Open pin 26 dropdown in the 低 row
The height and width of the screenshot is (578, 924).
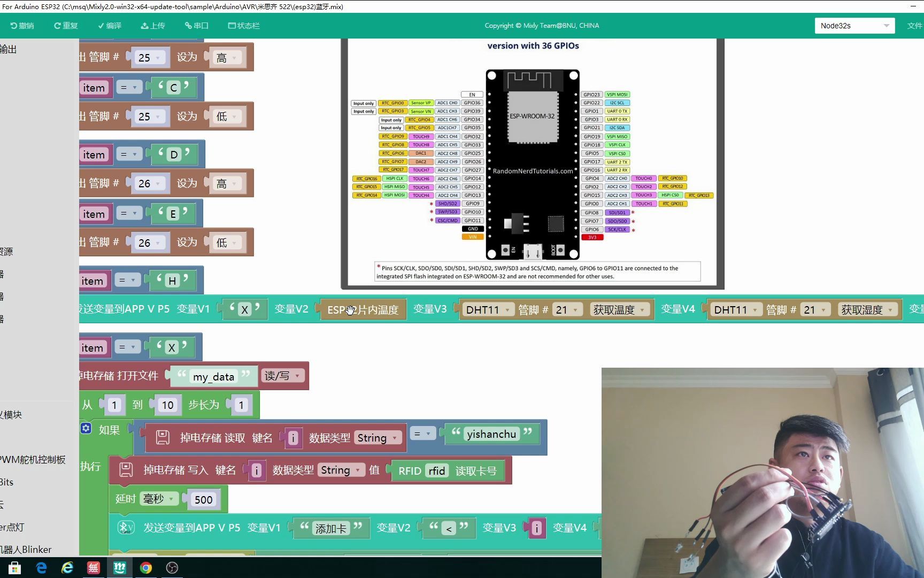point(149,242)
